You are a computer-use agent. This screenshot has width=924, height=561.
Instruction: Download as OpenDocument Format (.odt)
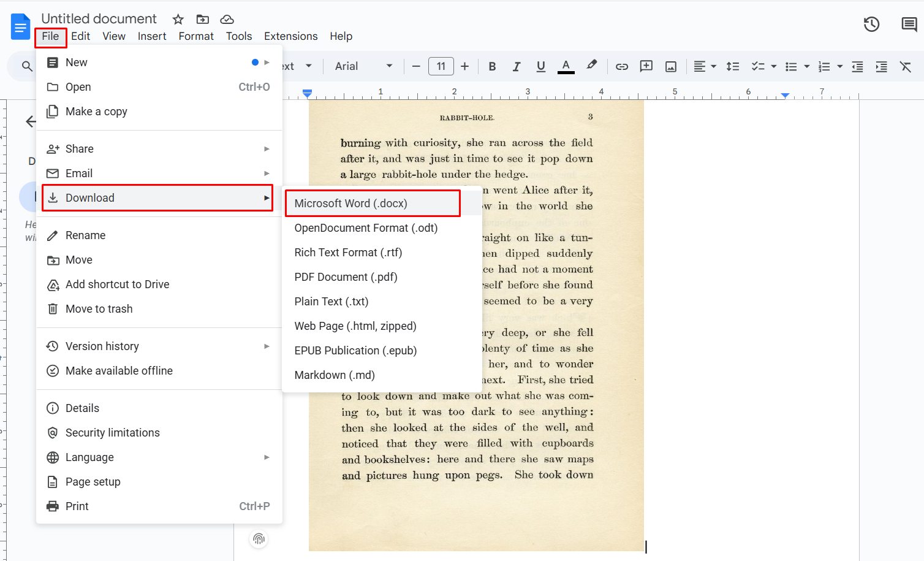[382, 228]
